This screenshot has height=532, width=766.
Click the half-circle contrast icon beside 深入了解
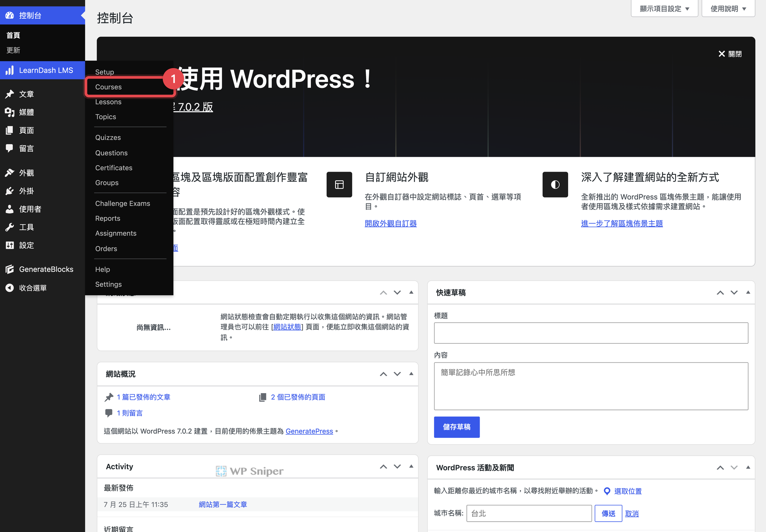click(555, 184)
